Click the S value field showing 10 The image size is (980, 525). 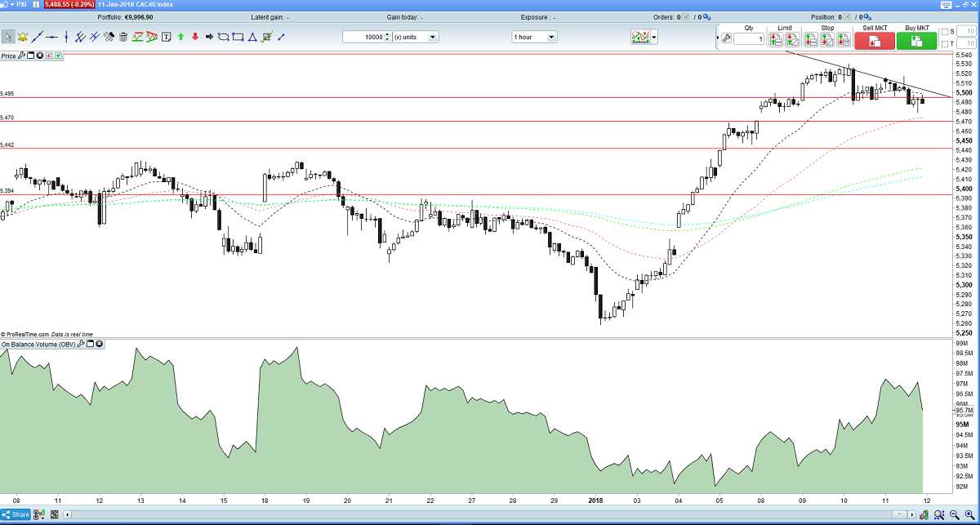click(967, 32)
